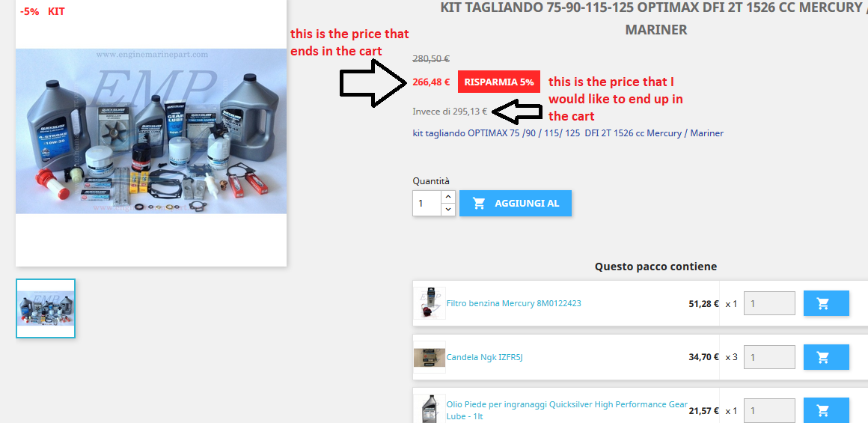Add Candela Ngk IZFR5J to cart
The width and height of the screenshot is (868, 423).
click(x=826, y=357)
